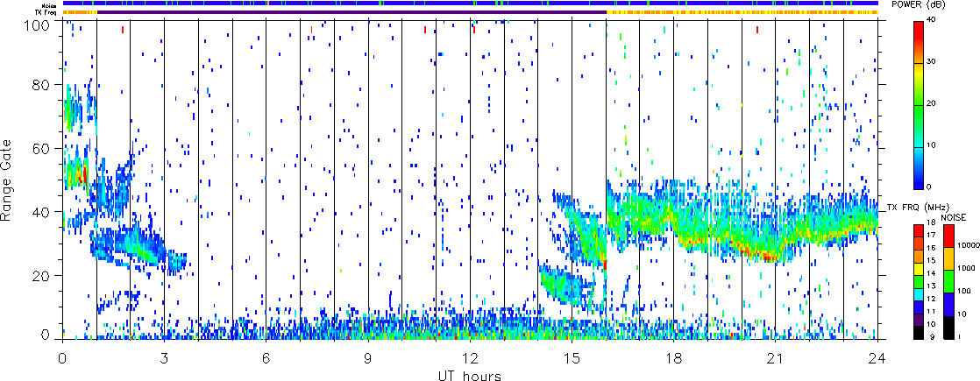980x381 pixels.
Task: Click the 18 tick label on UT hours axis
Action: (x=674, y=357)
